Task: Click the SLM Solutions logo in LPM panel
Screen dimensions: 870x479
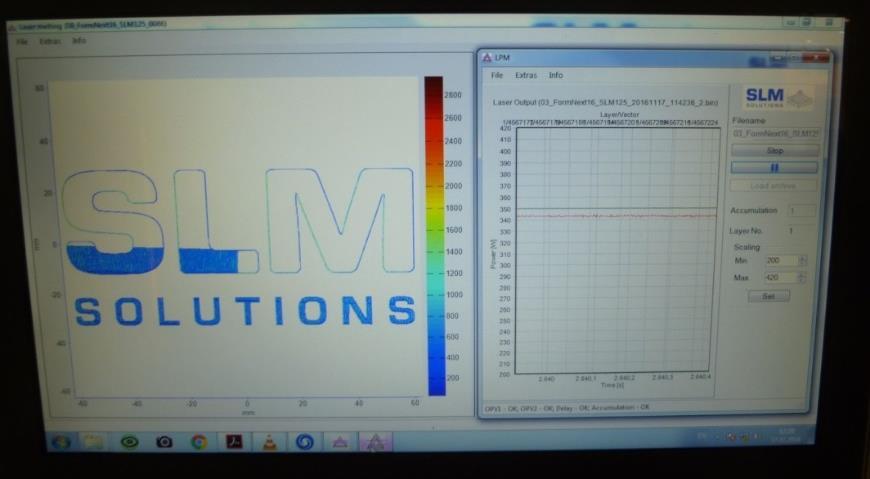Action: point(778,99)
